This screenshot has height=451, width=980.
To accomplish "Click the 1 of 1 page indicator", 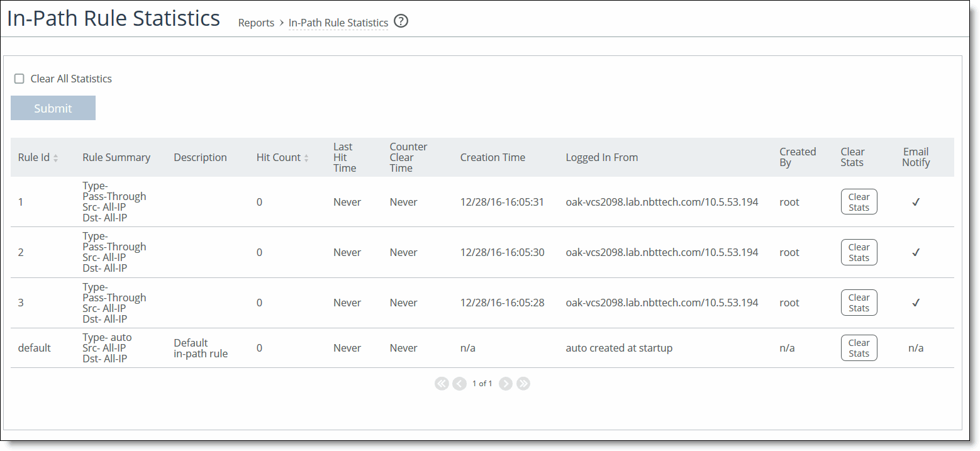I will click(482, 383).
